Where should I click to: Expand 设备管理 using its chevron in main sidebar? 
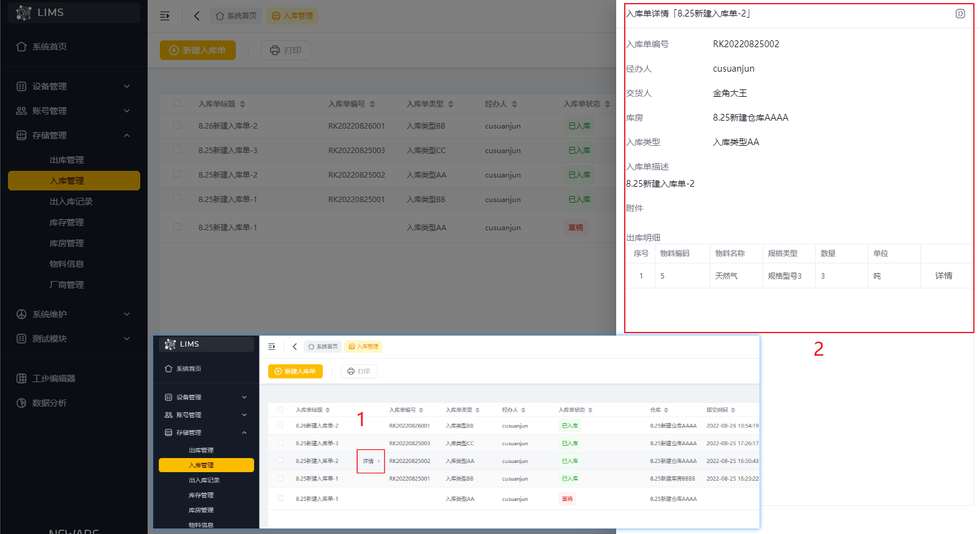127,86
